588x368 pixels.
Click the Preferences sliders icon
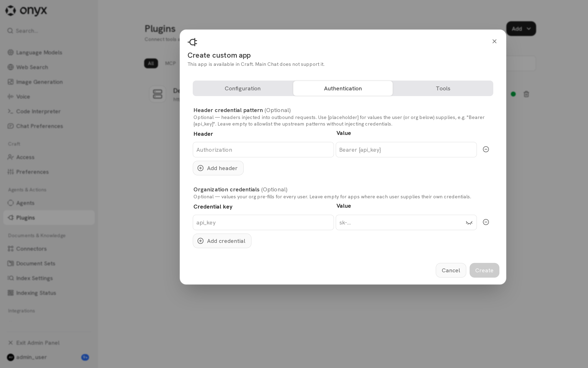click(10, 172)
